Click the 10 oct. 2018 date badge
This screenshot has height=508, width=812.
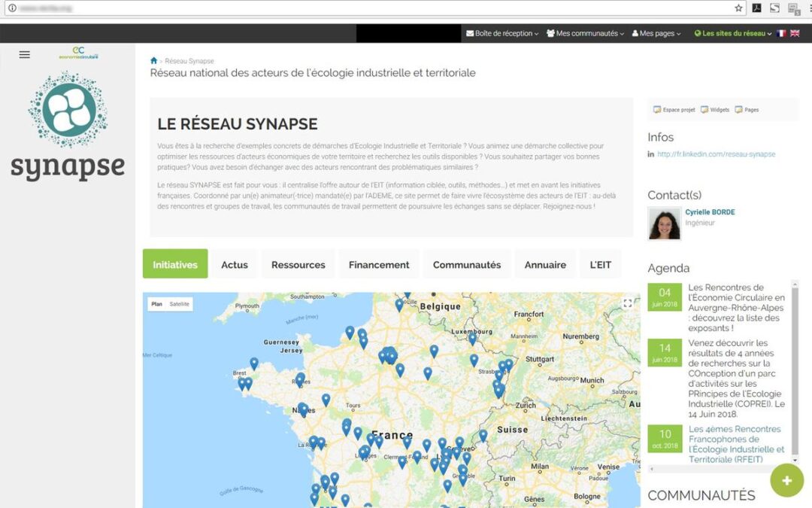(x=665, y=438)
